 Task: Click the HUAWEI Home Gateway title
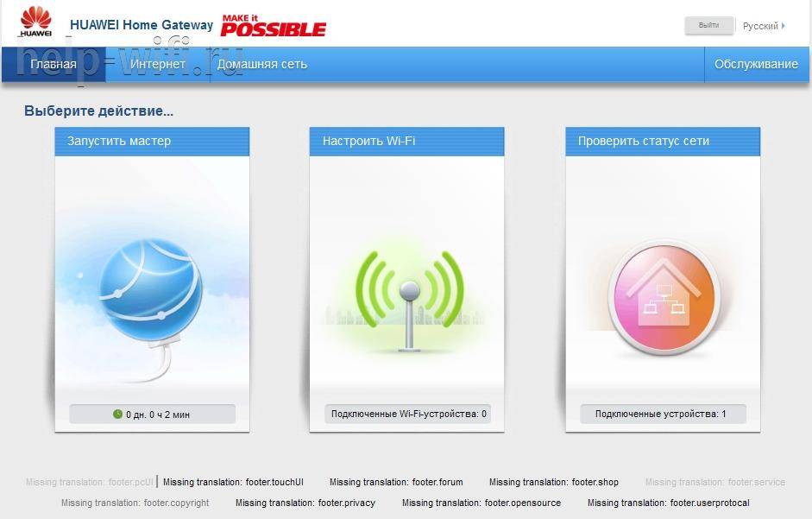[x=142, y=25]
